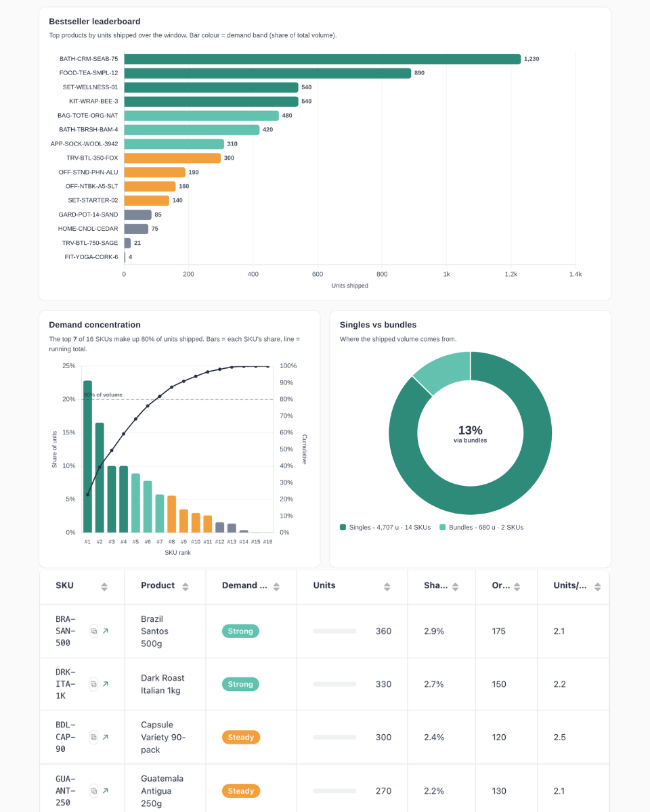Copy the BRA-SAN-500 SKU code
Screen dimensions: 650x812
[94, 631]
